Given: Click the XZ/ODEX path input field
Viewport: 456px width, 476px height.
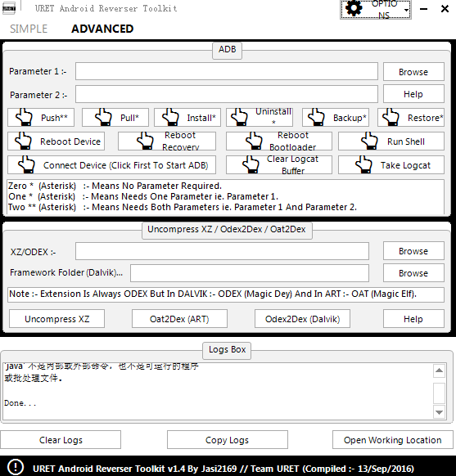Looking at the screenshot, I should coord(222,251).
